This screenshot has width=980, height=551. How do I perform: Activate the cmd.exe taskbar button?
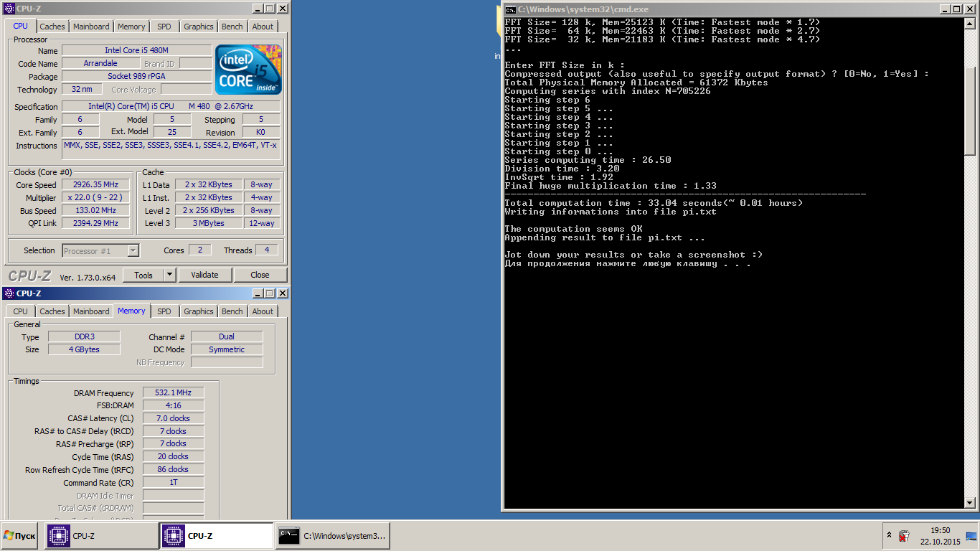click(x=332, y=536)
